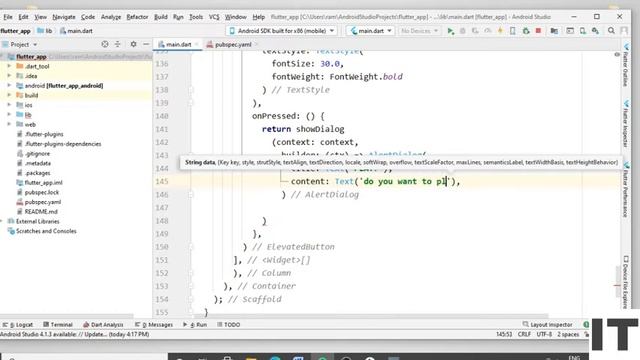Viewport: 640px width, 360px height.
Task: Open the Build menu
Action: (161, 17)
